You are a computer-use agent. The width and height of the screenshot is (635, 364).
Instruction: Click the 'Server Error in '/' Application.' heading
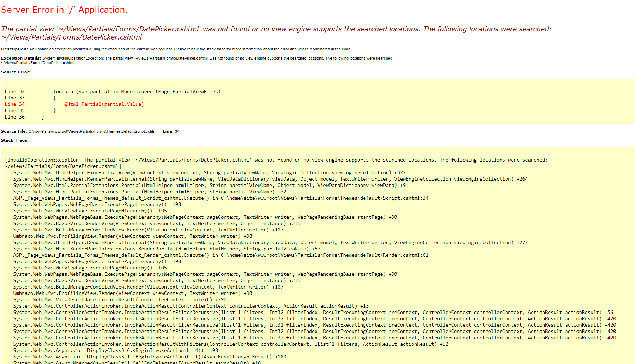click(65, 10)
